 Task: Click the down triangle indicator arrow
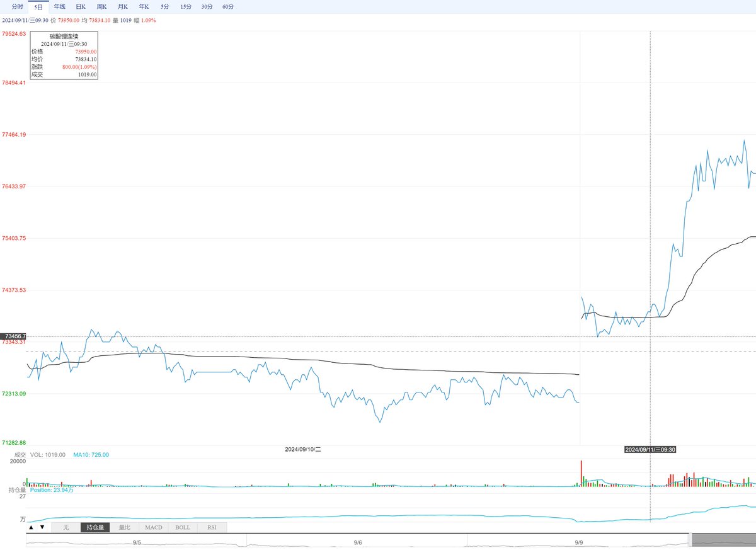pos(42,527)
